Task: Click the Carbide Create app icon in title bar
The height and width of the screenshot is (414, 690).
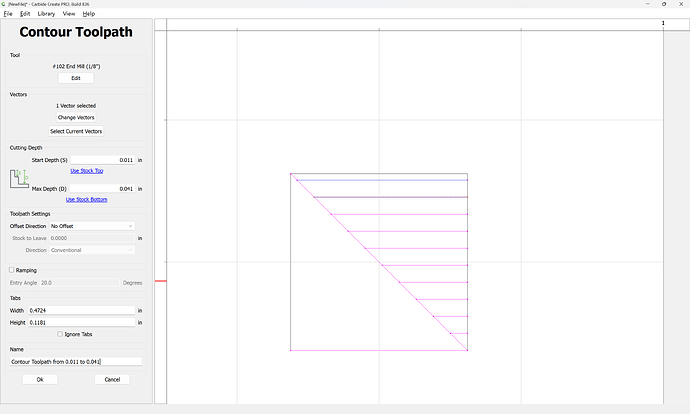Action: click(5, 4)
